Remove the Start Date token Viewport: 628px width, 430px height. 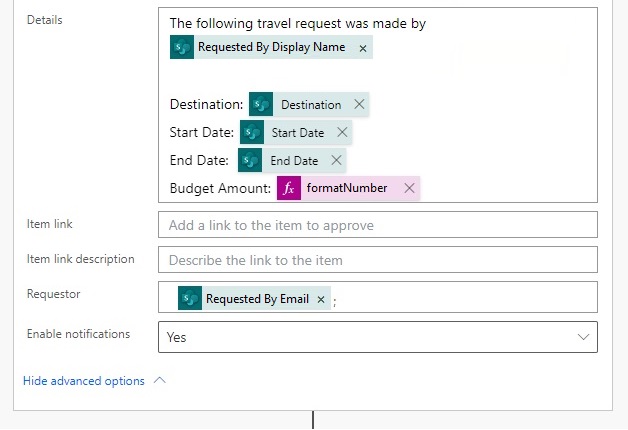click(x=342, y=132)
